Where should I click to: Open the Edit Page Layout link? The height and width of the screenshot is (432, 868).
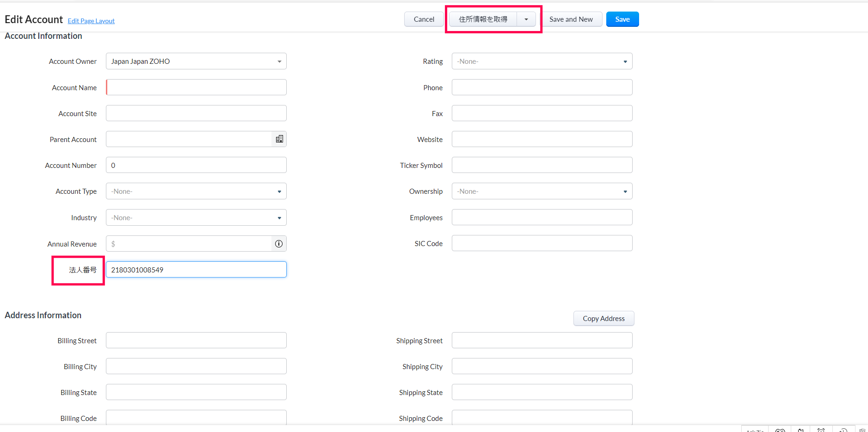click(x=91, y=21)
